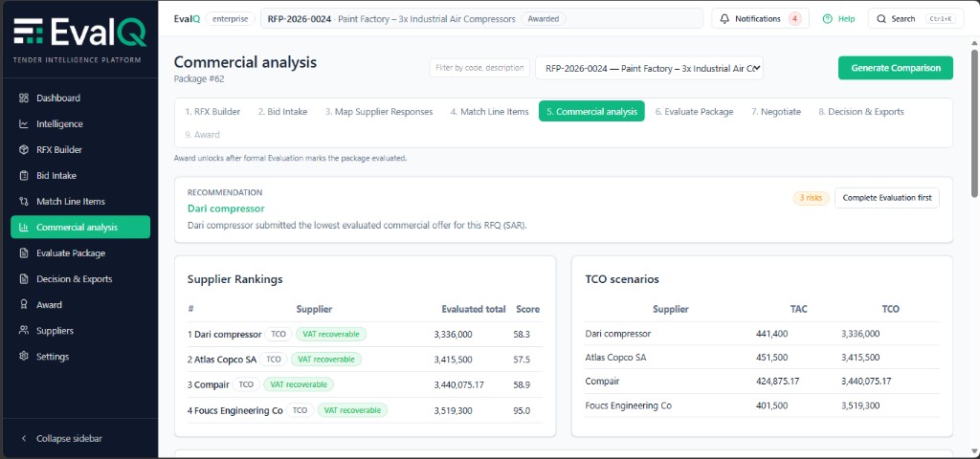Click the Complete Evaluation first button

coord(886,198)
